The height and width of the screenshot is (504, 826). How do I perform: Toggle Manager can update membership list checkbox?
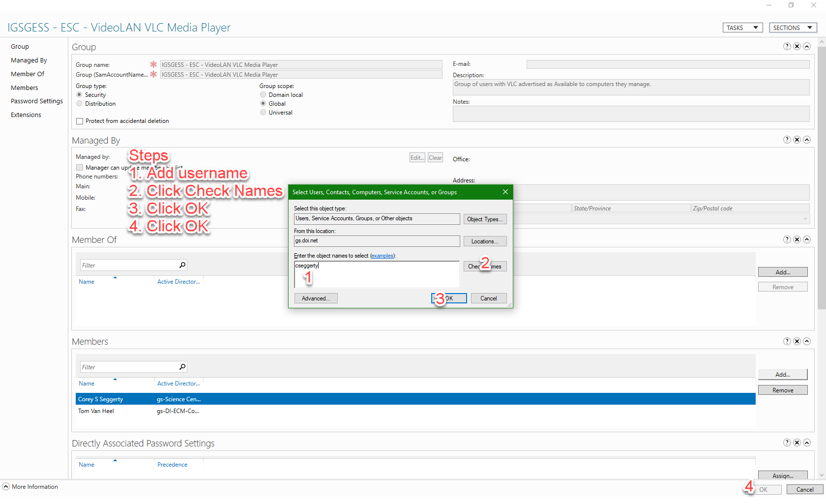pos(80,168)
